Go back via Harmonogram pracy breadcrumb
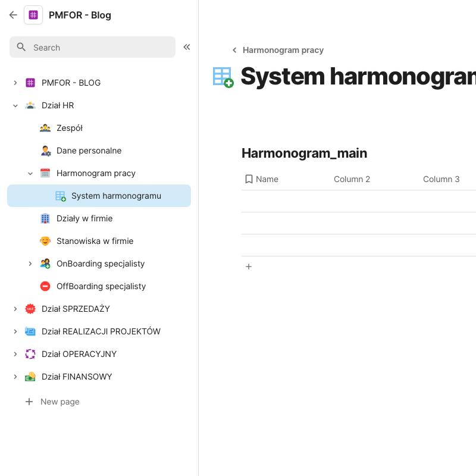The image size is (476, 476). point(283,50)
